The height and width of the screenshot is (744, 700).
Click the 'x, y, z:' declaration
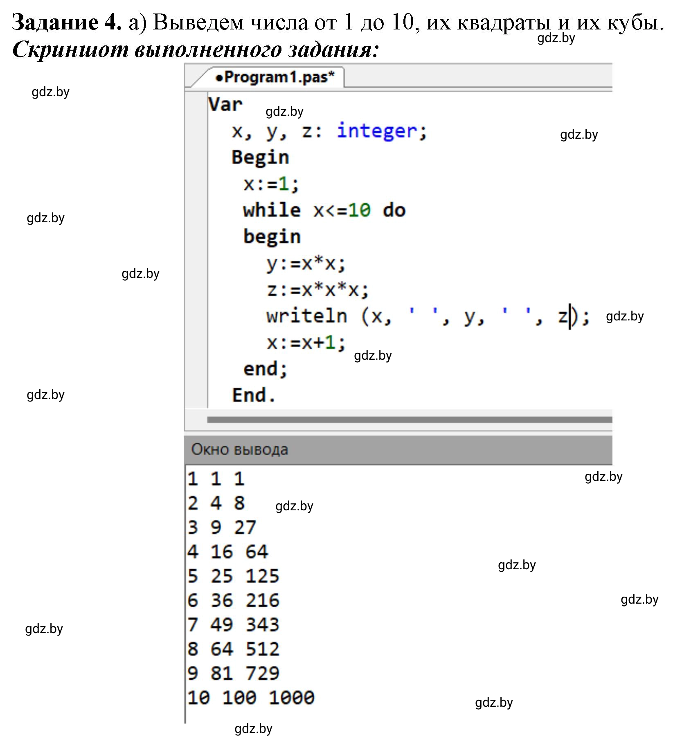click(x=277, y=132)
